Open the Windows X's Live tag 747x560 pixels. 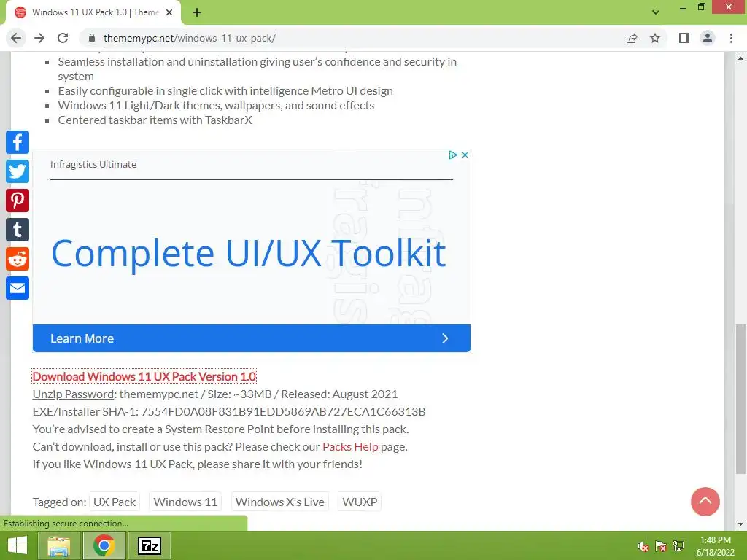280,502
